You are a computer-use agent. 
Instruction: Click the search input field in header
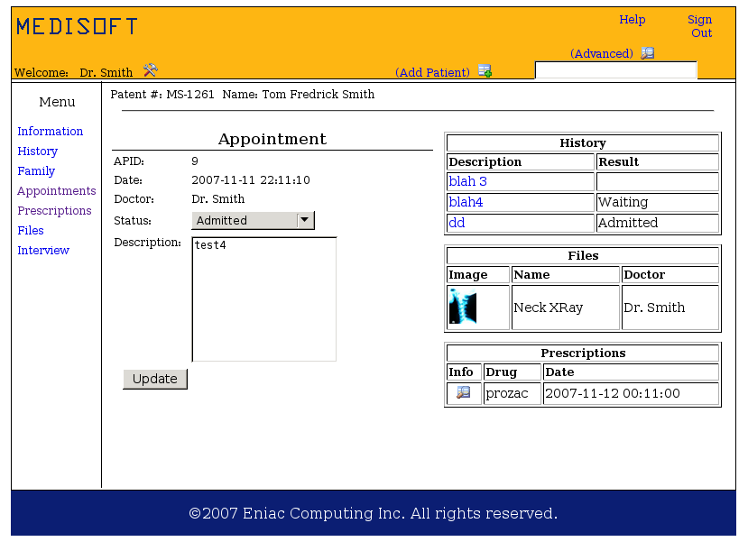pos(615,70)
